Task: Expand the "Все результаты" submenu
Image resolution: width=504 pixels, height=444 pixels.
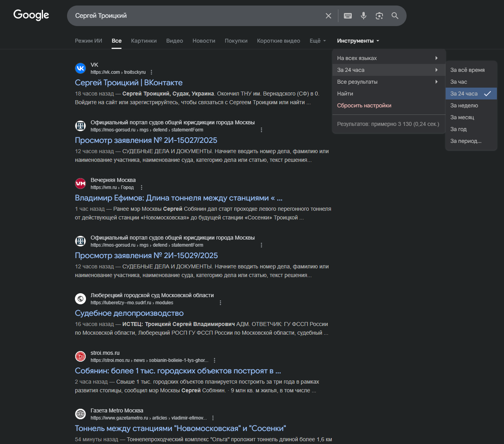Action: coord(388,82)
